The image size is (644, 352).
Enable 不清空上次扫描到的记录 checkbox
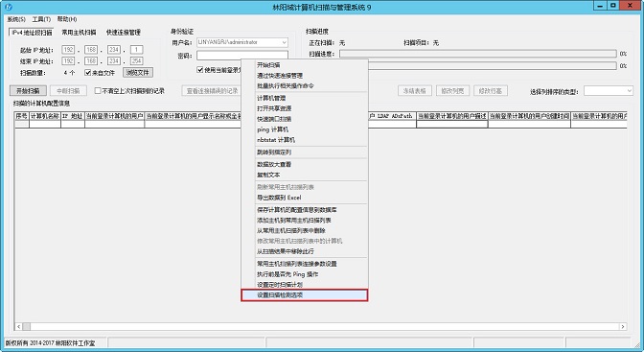(98, 91)
